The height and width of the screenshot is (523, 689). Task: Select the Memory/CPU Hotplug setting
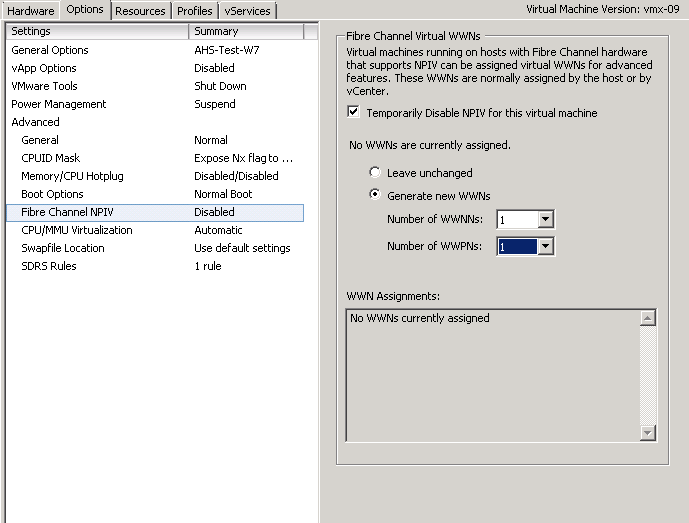coord(155,176)
